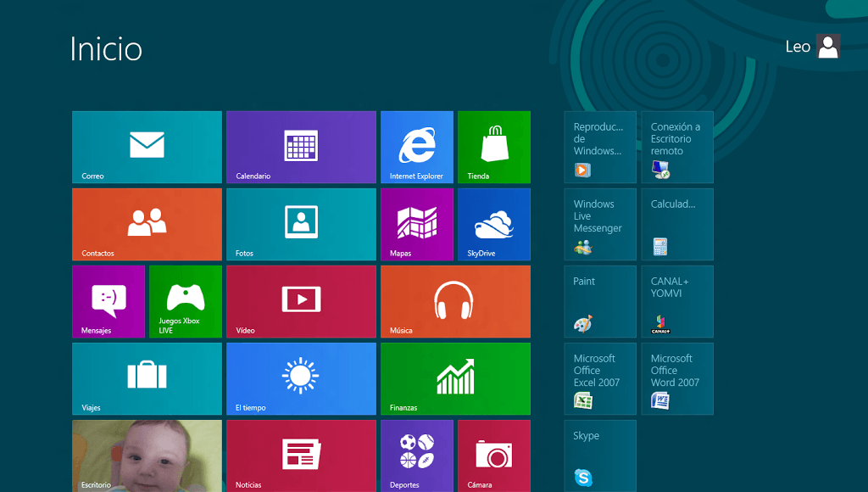Launch Windows Live Messenger tile
This screenshot has width=868, height=492.
pos(600,225)
